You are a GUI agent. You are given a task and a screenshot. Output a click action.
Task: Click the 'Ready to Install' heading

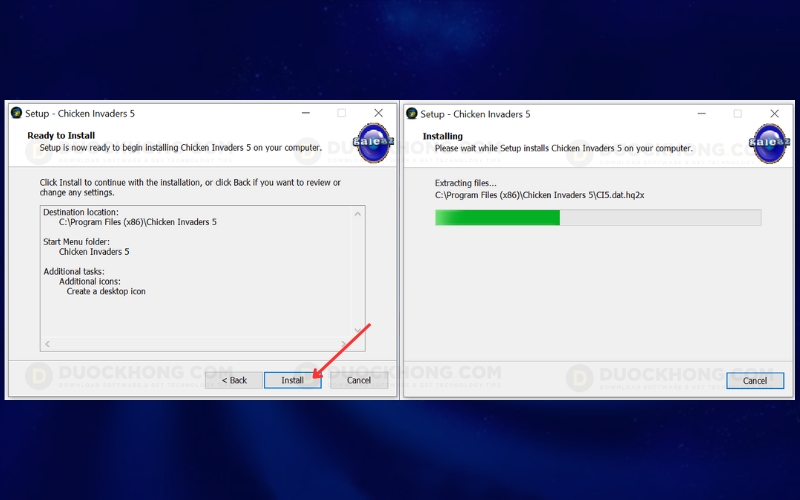pos(61,135)
